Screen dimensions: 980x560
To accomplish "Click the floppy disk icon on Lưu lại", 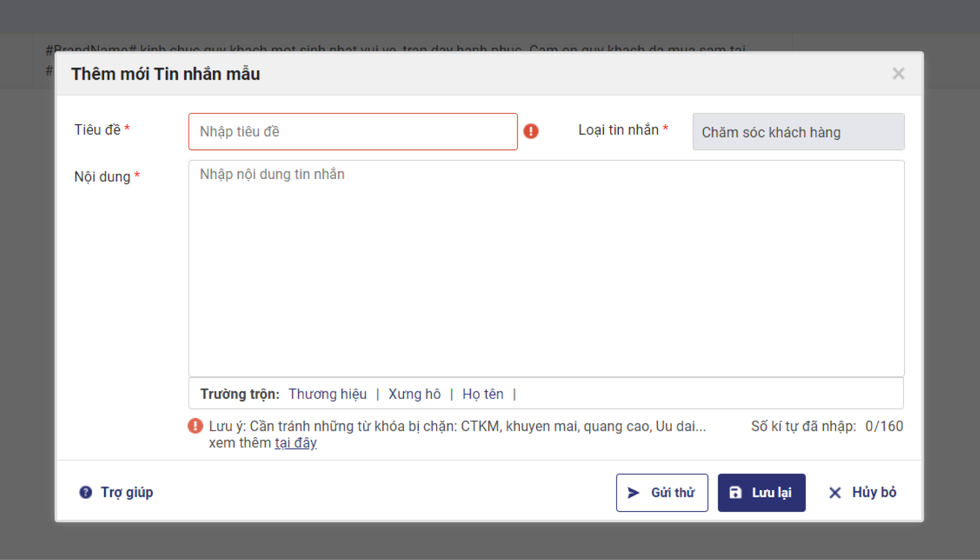I will pos(735,493).
